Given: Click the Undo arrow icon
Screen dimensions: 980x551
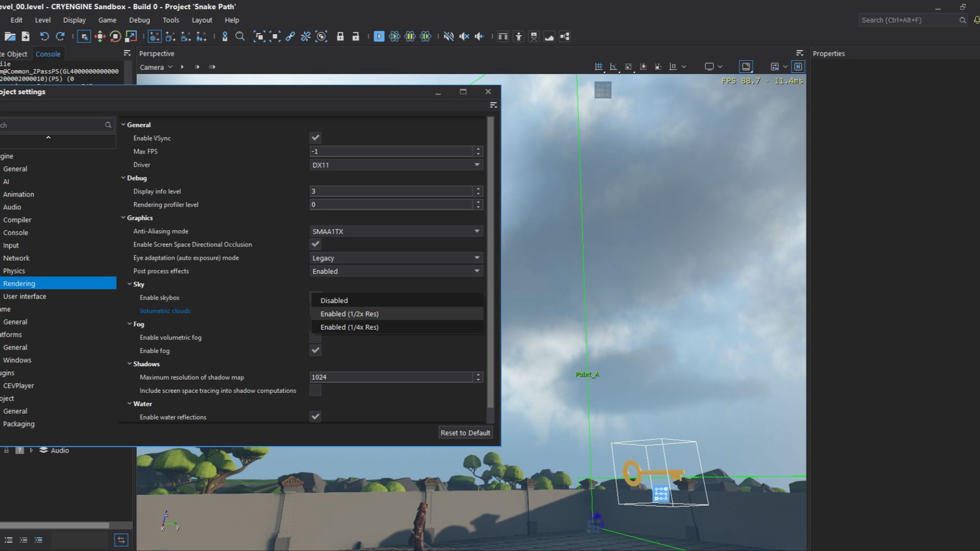Looking at the screenshot, I should (x=44, y=36).
